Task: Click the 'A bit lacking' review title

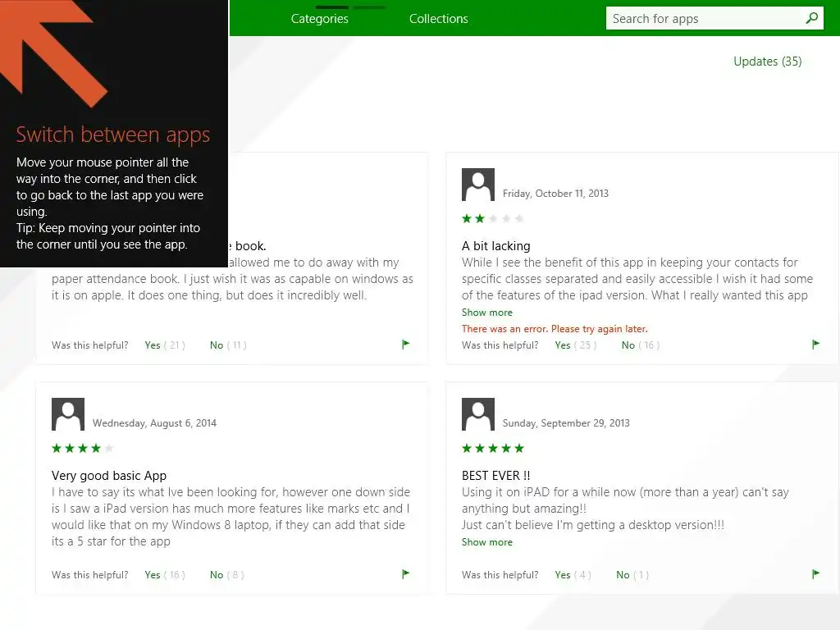Action: [496, 246]
